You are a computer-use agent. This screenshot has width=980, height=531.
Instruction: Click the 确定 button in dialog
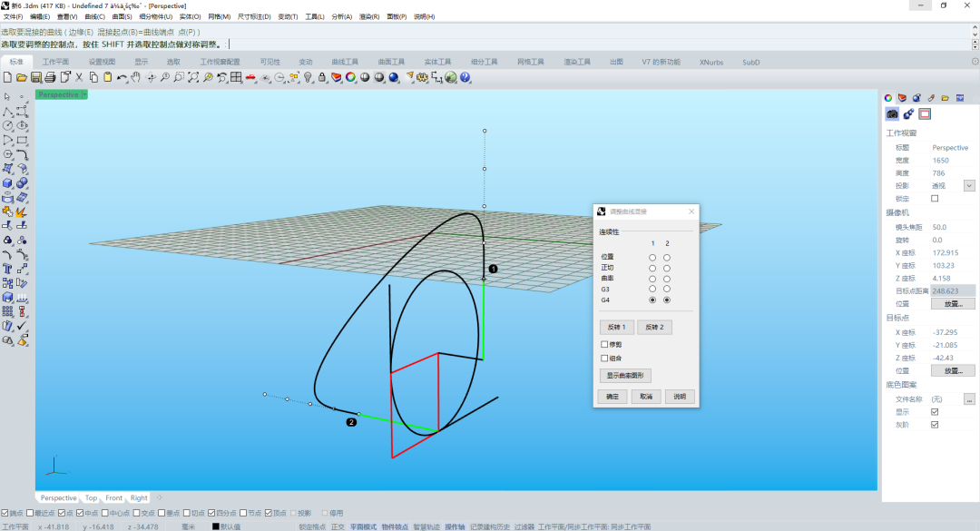coord(612,397)
